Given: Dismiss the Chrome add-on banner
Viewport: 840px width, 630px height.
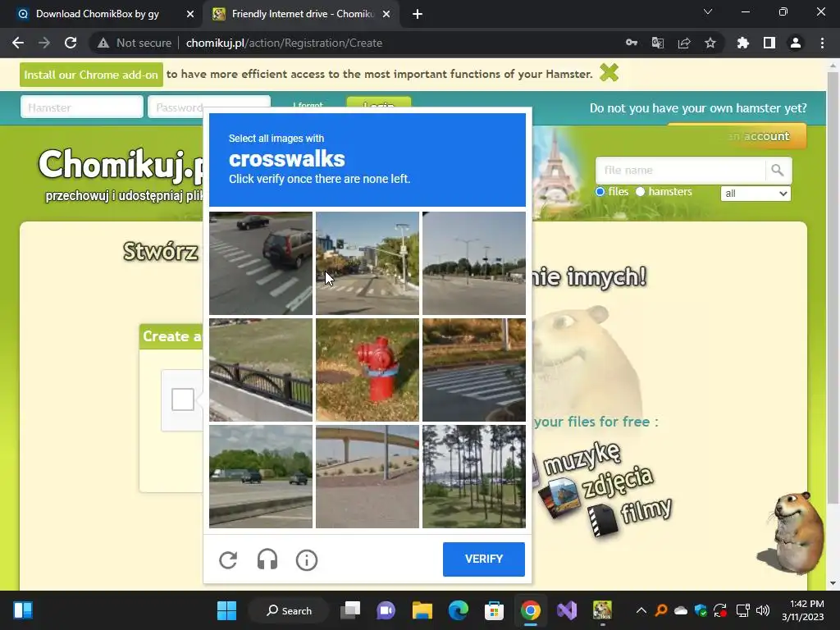Looking at the screenshot, I should (x=609, y=72).
